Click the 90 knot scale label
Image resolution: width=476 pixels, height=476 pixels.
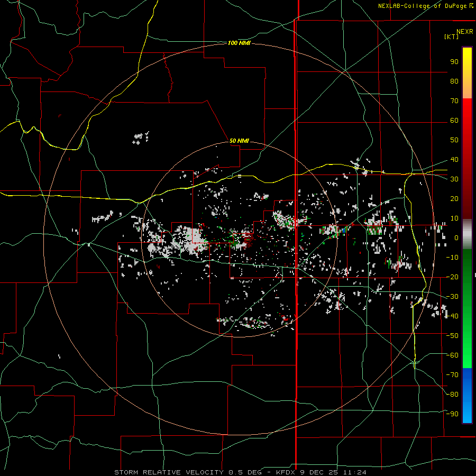(454, 62)
